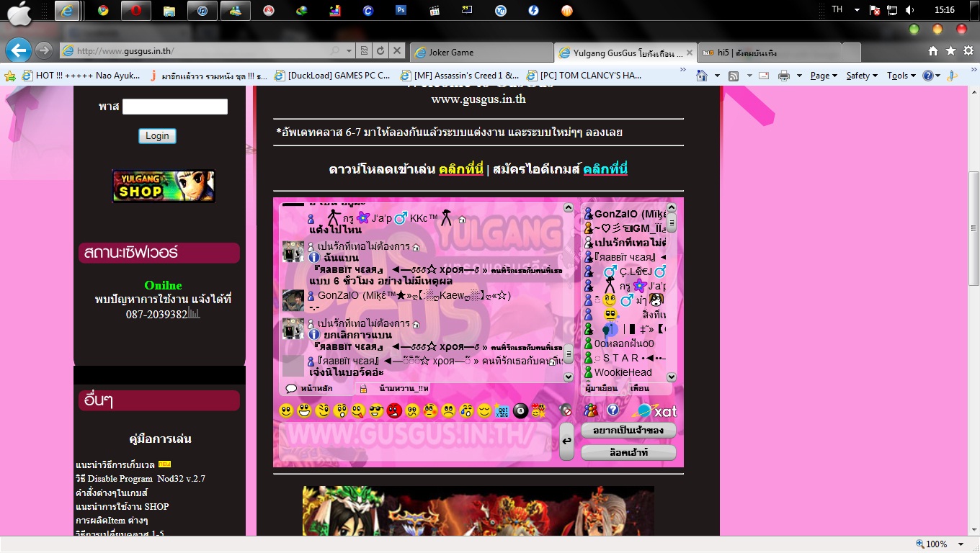Click the อยากเป็นเจ้าของ button
This screenshot has width=980, height=553.
[628, 431]
